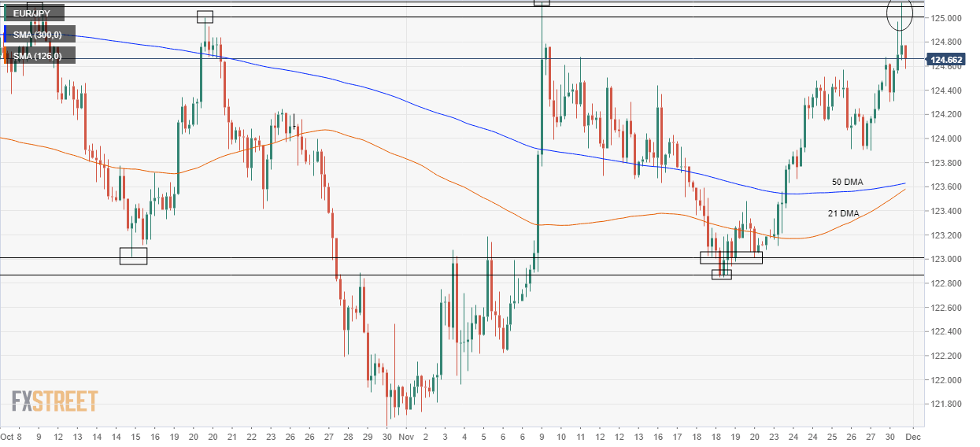Image resolution: width=980 pixels, height=447 pixels.
Task: Click the Oct 8 label on the date axis
Action: (x=12, y=436)
